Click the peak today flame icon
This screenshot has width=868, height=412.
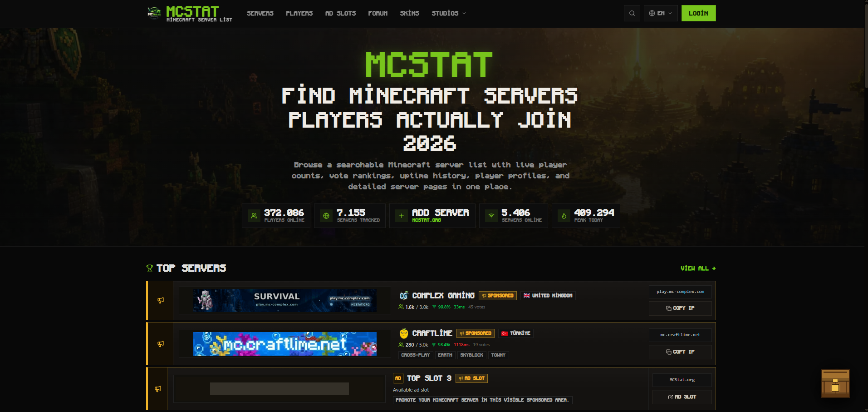click(564, 216)
